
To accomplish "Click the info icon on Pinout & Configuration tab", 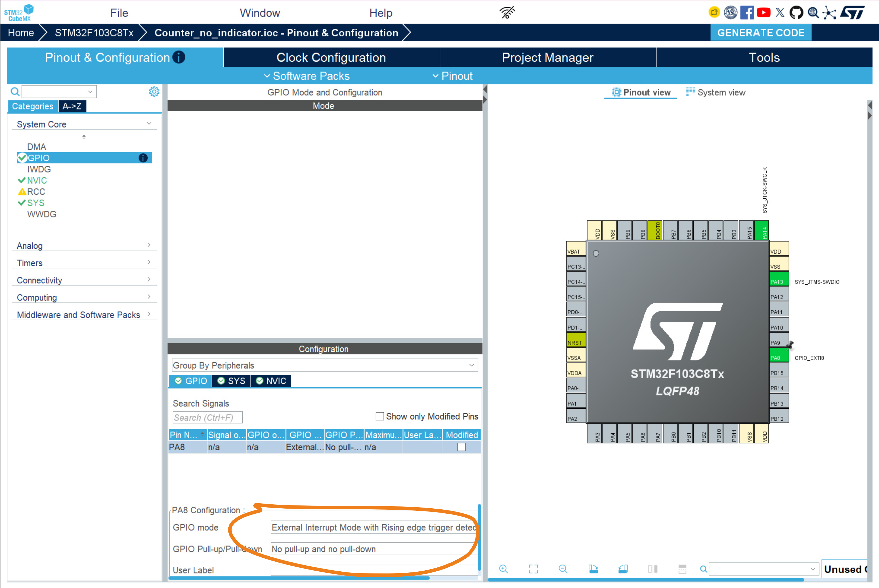I will 179,57.
